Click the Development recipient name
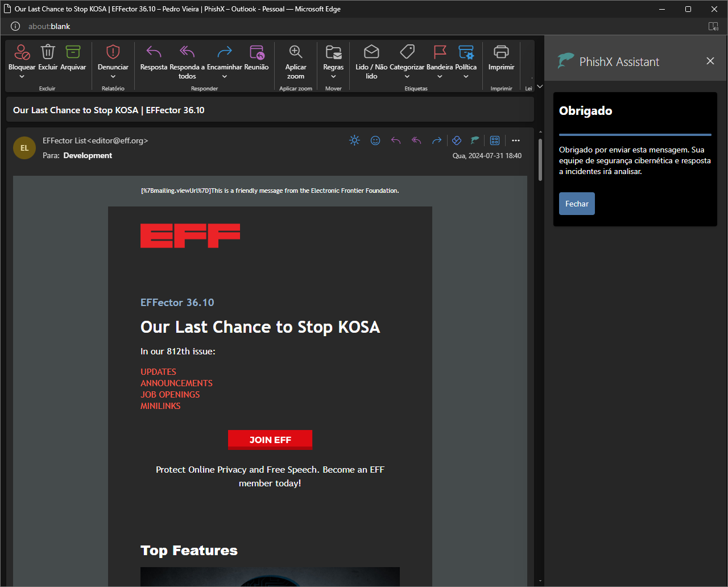This screenshot has width=728, height=587. pos(88,155)
